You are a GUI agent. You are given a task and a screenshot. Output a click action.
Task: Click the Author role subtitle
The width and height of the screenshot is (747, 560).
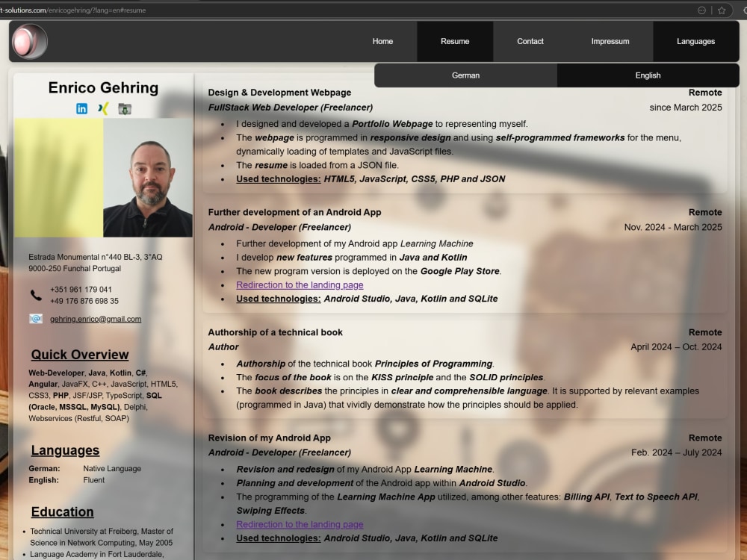223,347
